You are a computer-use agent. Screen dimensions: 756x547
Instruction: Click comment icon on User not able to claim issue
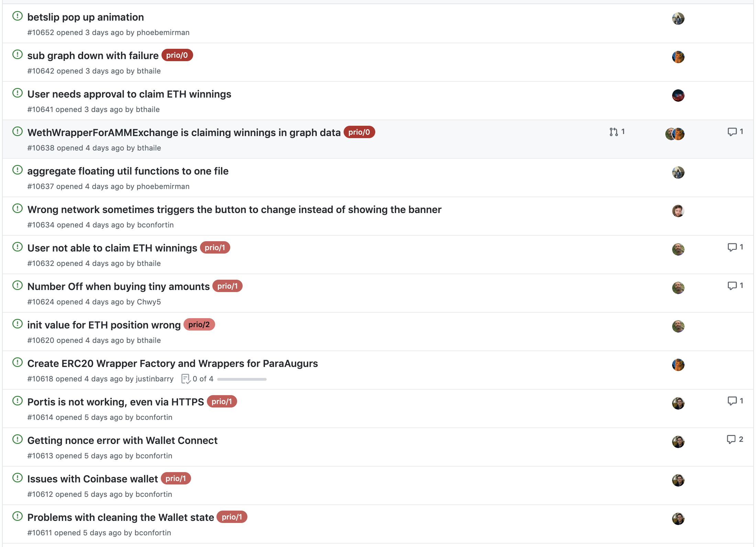coord(732,247)
